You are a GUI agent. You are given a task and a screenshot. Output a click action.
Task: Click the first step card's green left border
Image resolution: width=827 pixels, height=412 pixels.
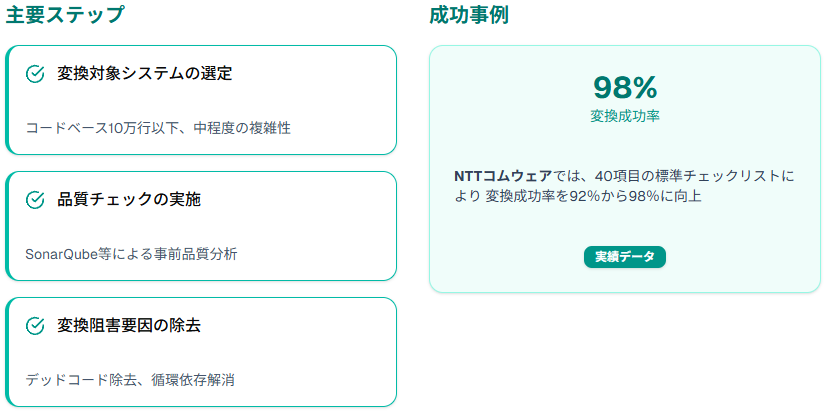click(x=7, y=100)
